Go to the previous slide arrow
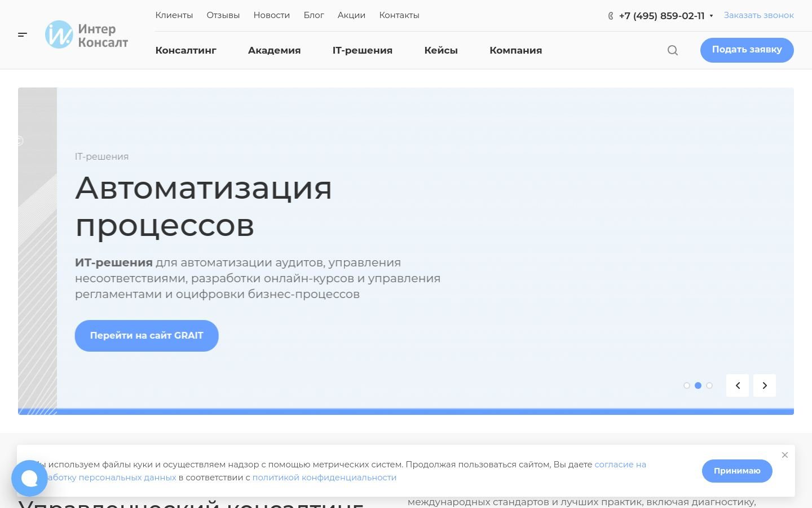The width and height of the screenshot is (812, 508). click(738, 386)
